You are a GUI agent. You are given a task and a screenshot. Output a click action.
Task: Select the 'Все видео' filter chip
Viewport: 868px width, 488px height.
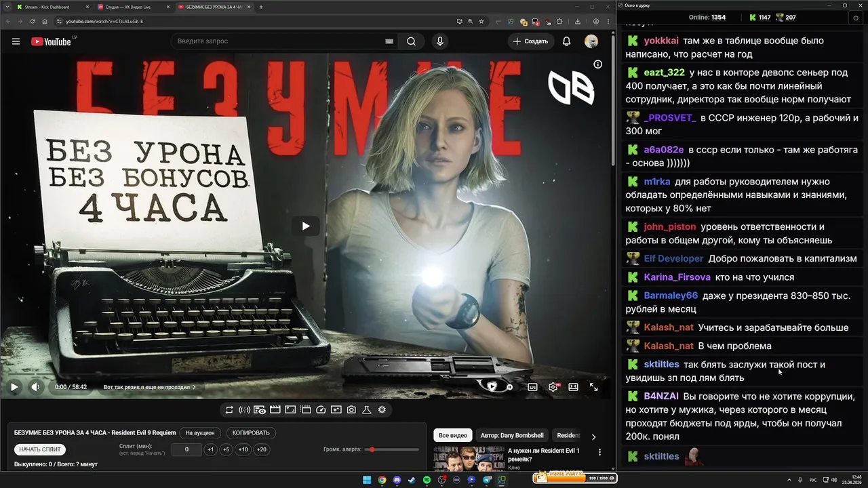(453, 436)
